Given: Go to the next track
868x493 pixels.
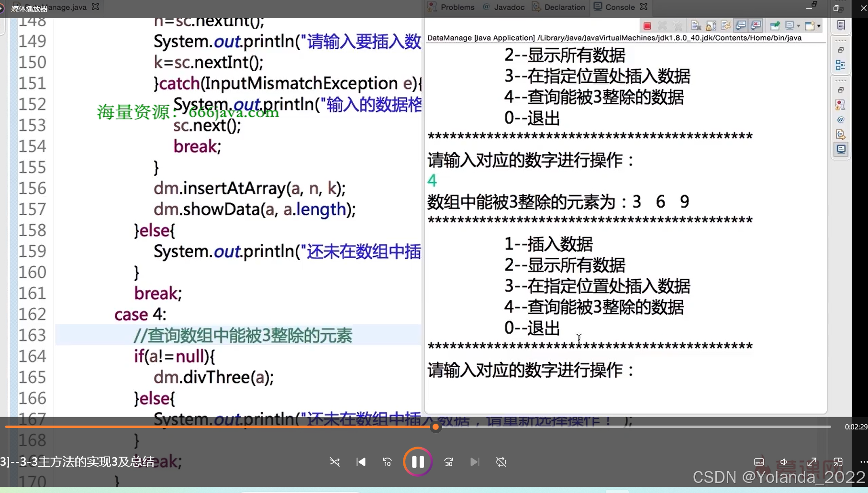Looking at the screenshot, I should [x=474, y=462].
